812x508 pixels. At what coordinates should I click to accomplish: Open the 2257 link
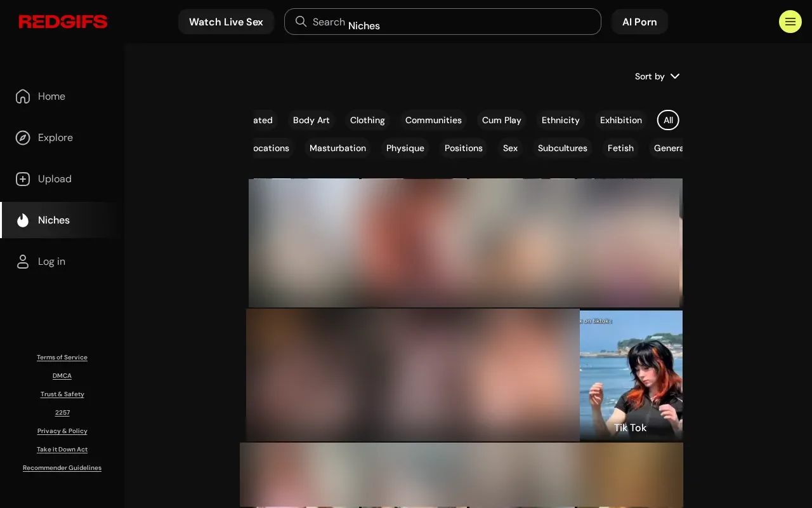[x=62, y=413]
